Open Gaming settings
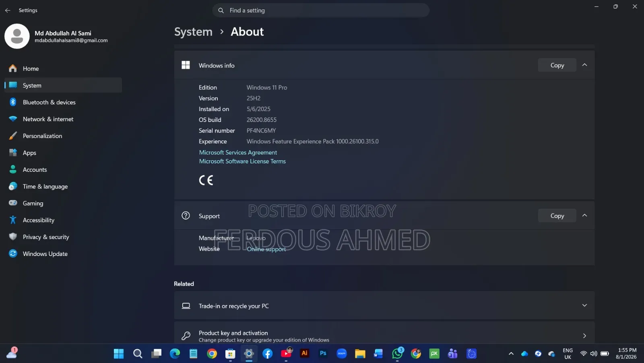 (x=63, y=203)
